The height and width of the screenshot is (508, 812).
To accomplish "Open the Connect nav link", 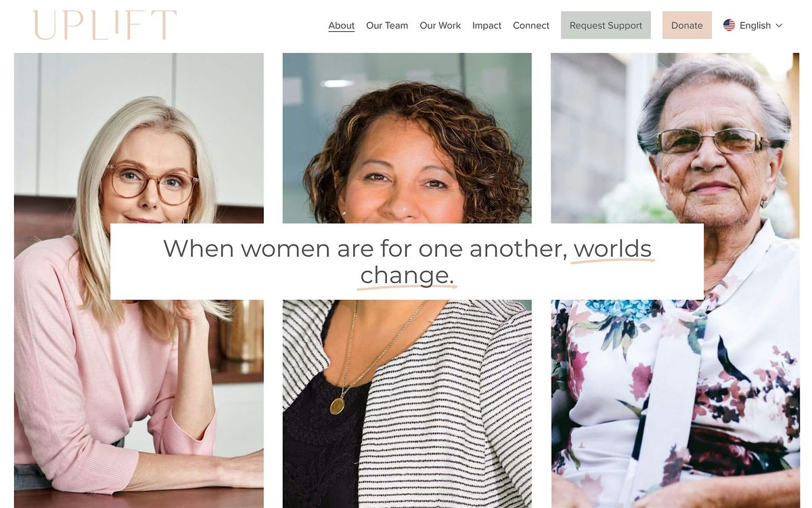I will [531, 25].
